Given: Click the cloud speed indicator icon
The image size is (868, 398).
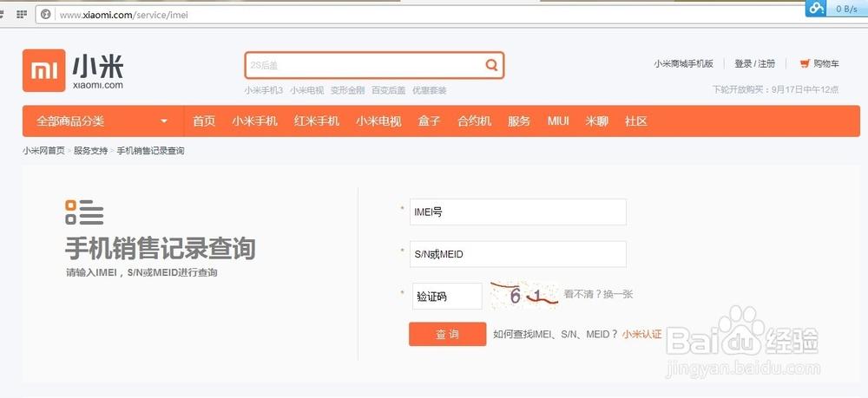Looking at the screenshot, I should (816, 9).
